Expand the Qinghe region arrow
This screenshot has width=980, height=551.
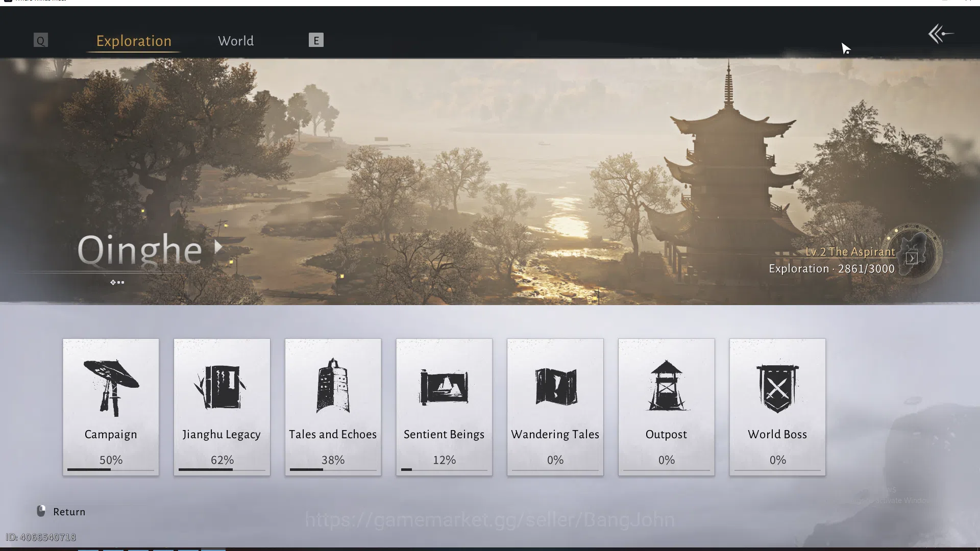218,247
